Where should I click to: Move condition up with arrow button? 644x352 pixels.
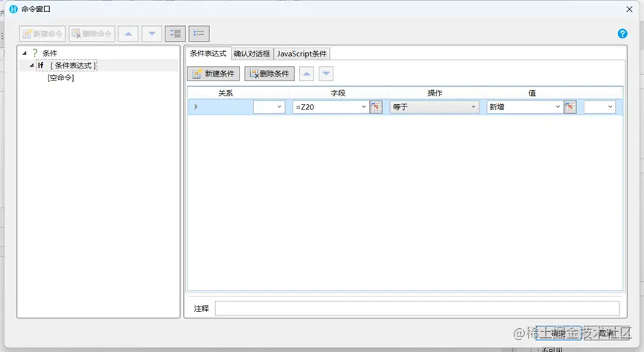307,74
